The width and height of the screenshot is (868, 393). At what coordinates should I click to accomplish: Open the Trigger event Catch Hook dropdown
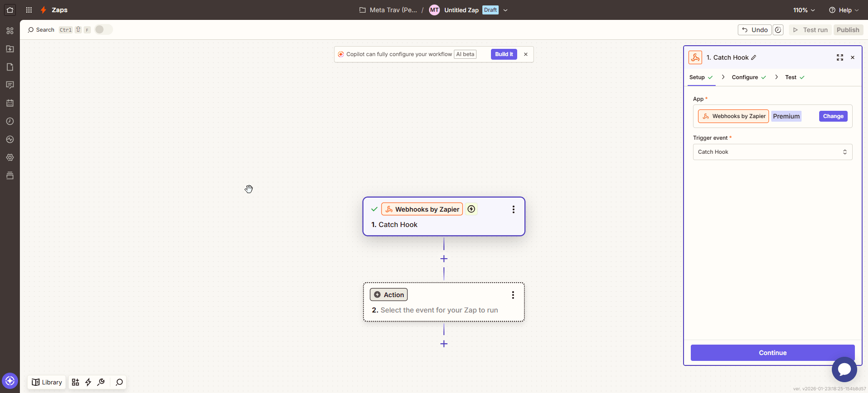click(x=773, y=152)
